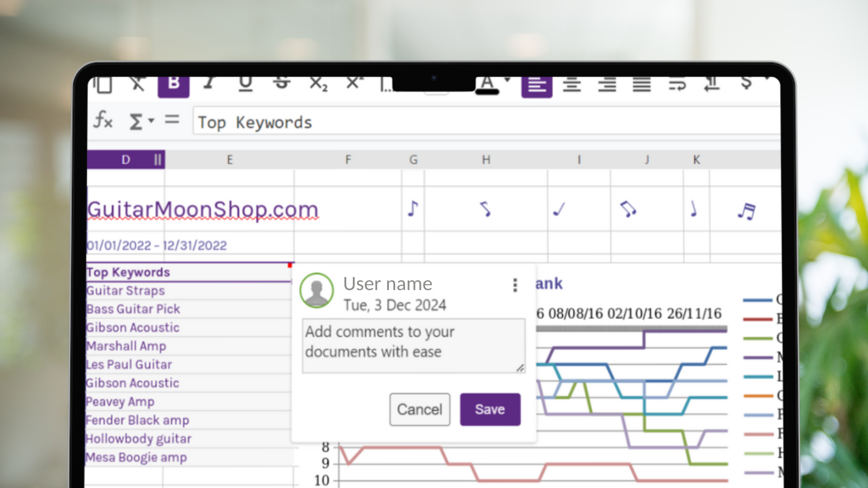Select the column H header
The height and width of the screenshot is (488, 868).
point(486,160)
